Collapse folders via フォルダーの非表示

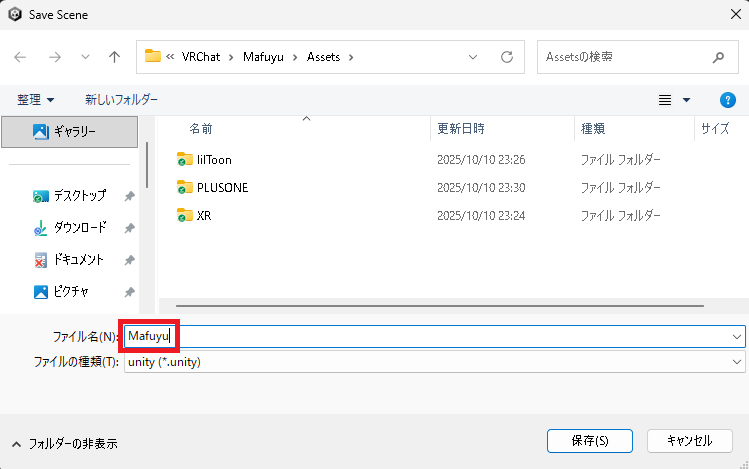pos(64,444)
